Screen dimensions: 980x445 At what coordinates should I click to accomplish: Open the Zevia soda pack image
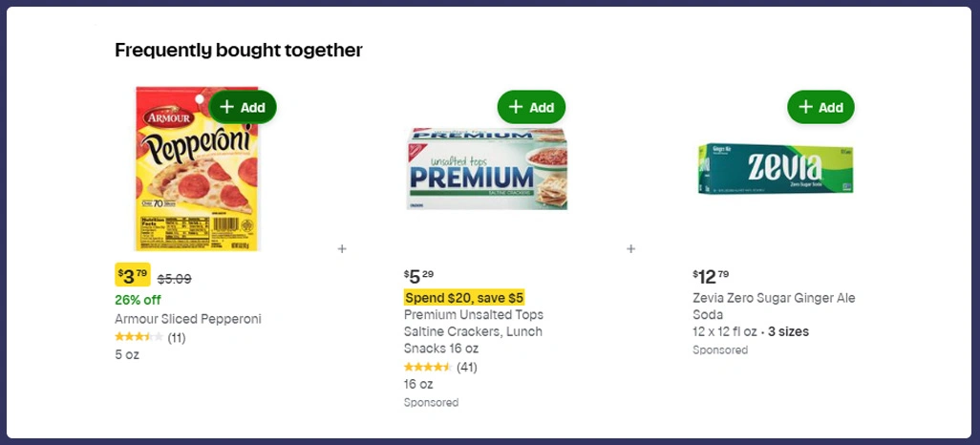[x=775, y=169]
